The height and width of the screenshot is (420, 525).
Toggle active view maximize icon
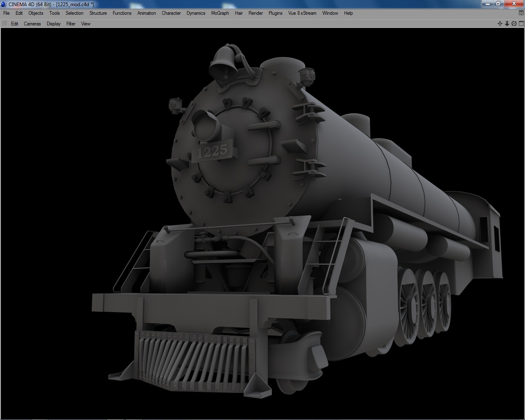tap(521, 23)
